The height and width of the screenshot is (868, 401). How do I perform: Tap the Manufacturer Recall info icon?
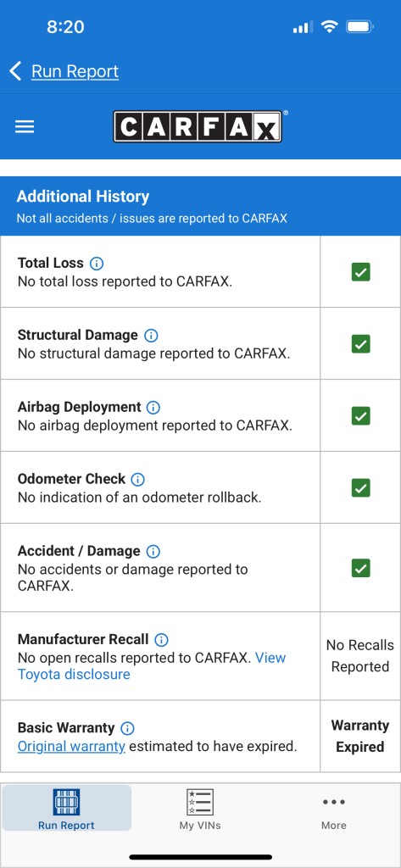click(161, 639)
